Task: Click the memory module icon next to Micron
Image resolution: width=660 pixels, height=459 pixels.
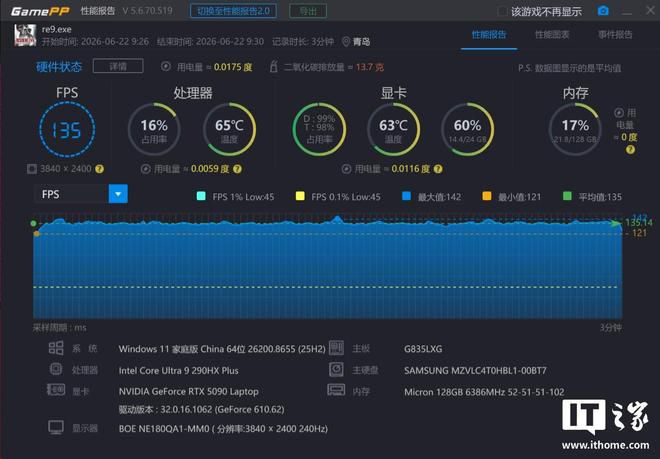Action: tap(336, 390)
